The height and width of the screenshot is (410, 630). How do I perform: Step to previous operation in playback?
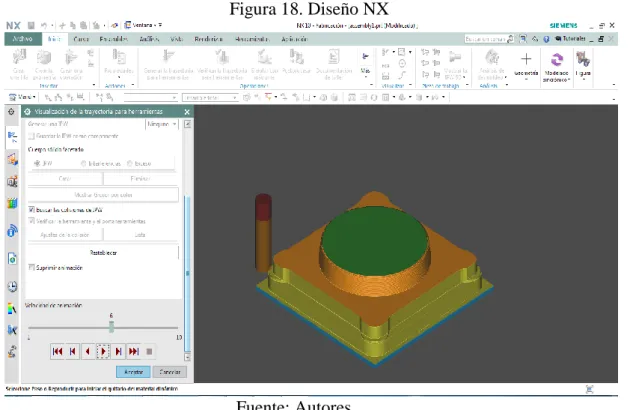(73, 352)
